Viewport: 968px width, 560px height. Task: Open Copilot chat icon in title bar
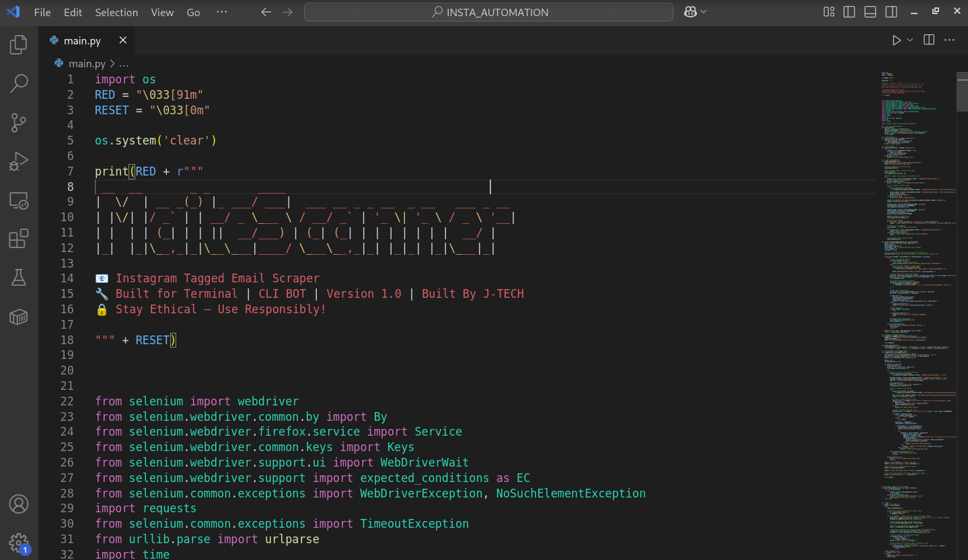(690, 12)
